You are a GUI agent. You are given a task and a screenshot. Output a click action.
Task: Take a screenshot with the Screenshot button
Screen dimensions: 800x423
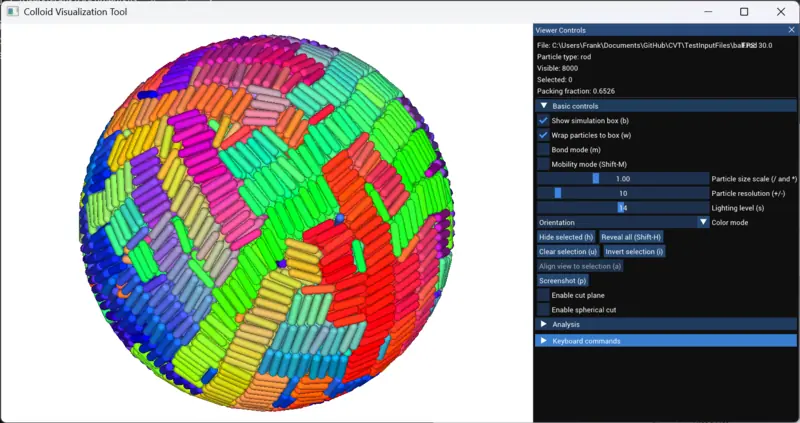563,281
